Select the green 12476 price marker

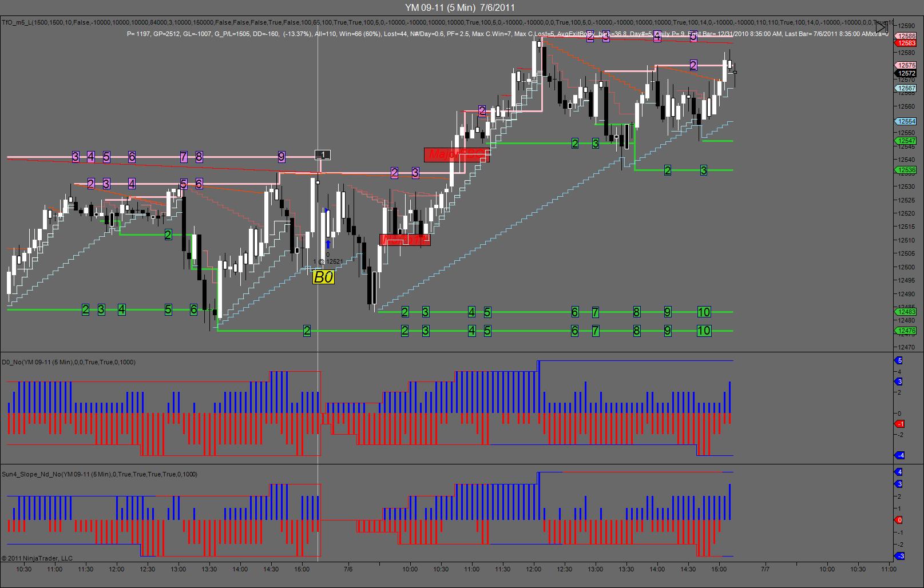[906, 331]
